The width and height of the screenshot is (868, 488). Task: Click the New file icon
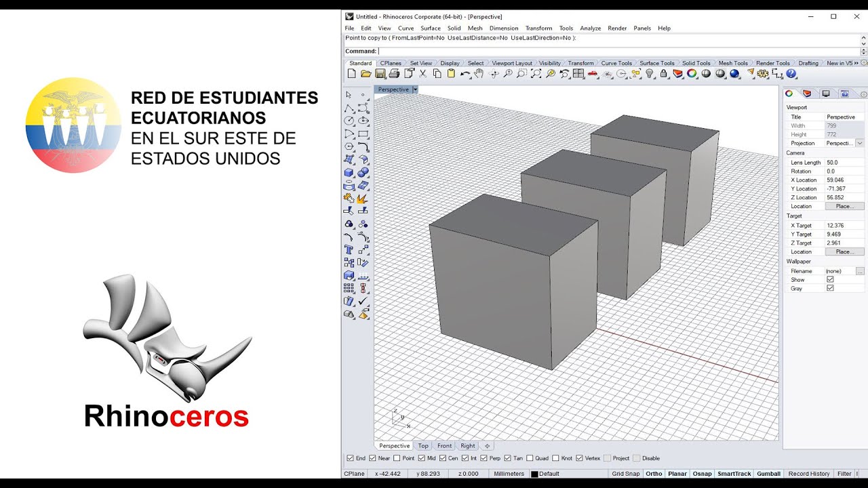pos(351,74)
